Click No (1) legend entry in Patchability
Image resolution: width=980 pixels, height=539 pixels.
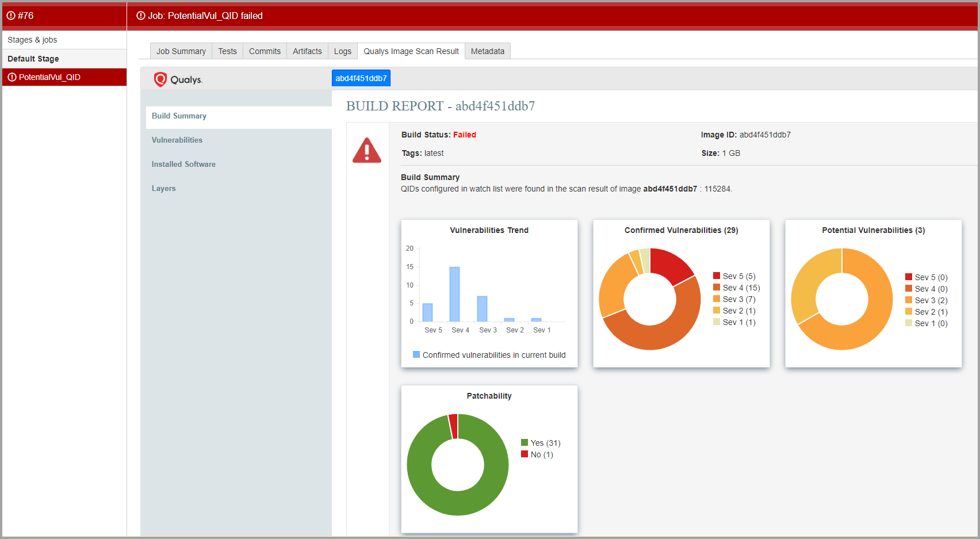coord(537,454)
